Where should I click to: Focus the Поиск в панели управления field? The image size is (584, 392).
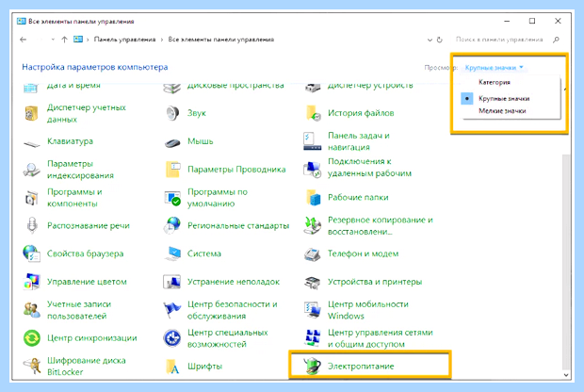[499, 40]
